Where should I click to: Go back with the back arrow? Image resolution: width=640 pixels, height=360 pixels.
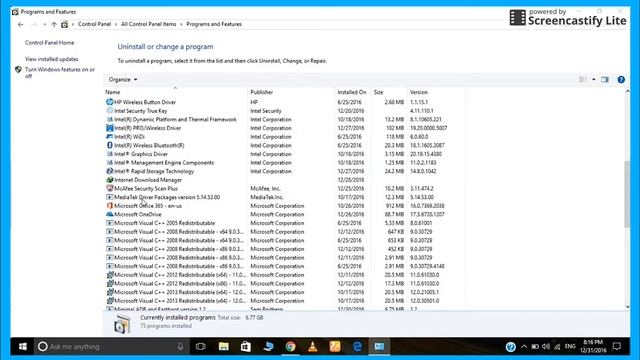click(x=20, y=24)
